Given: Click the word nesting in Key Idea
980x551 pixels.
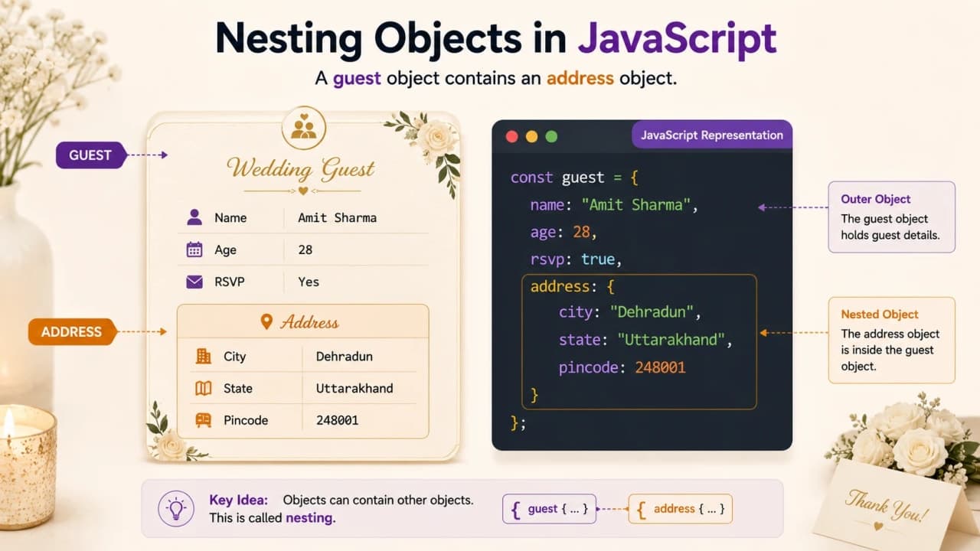Looking at the screenshot, I should pyautogui.click(x=310, y=518).
